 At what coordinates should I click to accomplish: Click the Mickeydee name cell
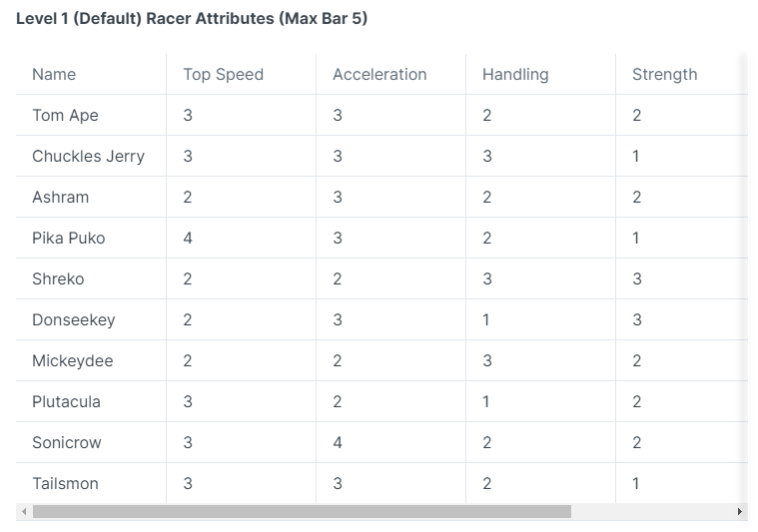(91, 361)
